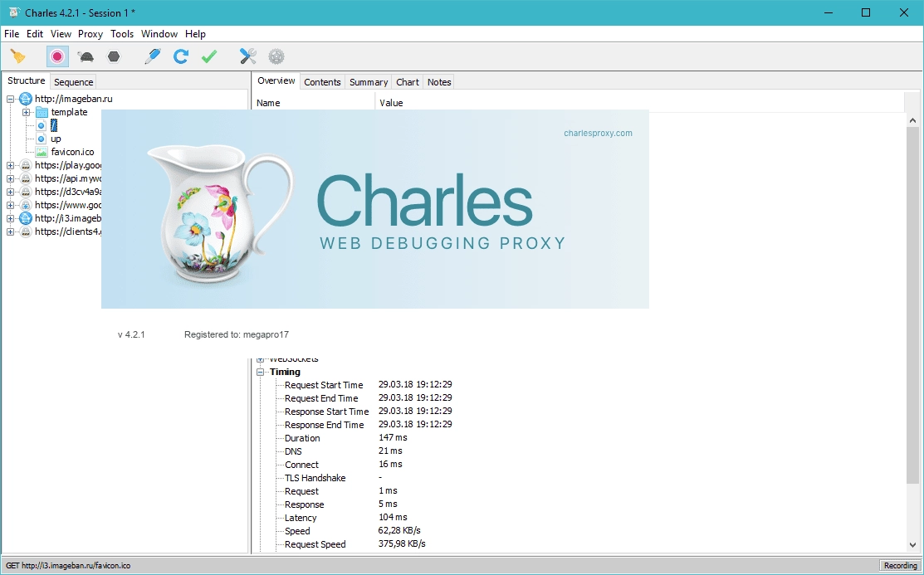The height and width of the screenshot is (575, 924).
Task: Select the Request Start Time row
Action: pyautogui.click(x=369, y=385)
